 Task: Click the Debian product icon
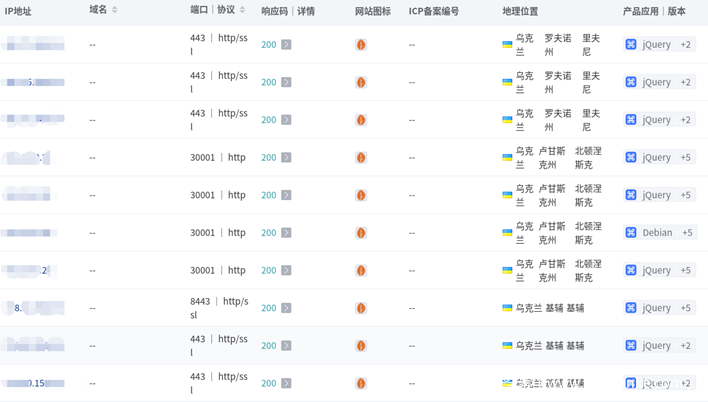[x=631, y=233]
